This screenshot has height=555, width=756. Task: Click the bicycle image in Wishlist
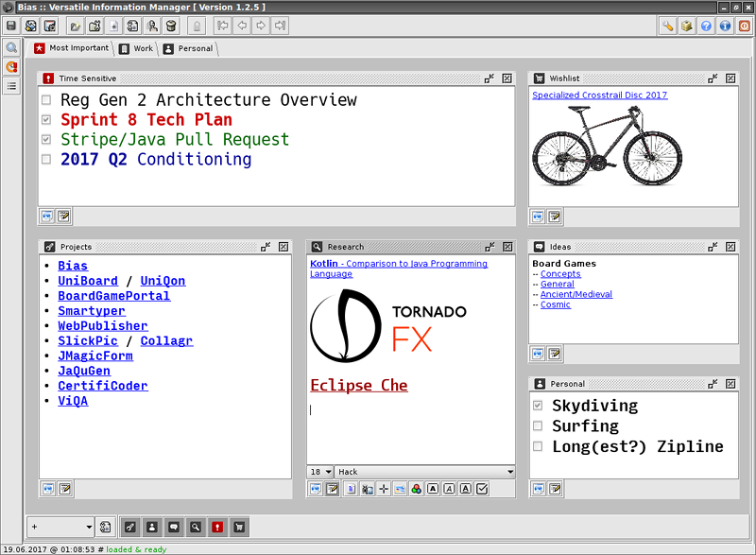[608, 146]
